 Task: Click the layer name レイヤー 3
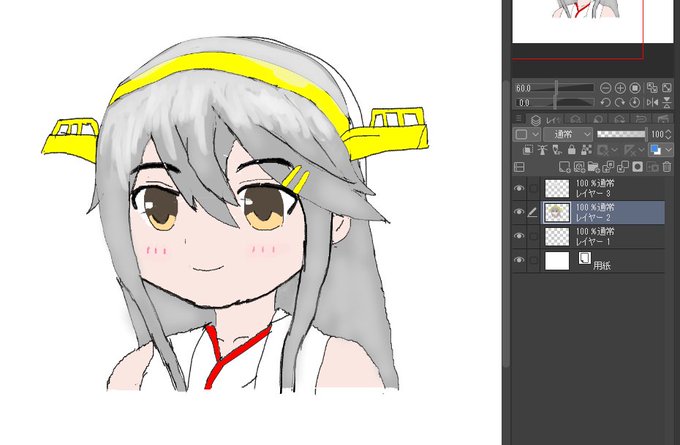point(593,193)
